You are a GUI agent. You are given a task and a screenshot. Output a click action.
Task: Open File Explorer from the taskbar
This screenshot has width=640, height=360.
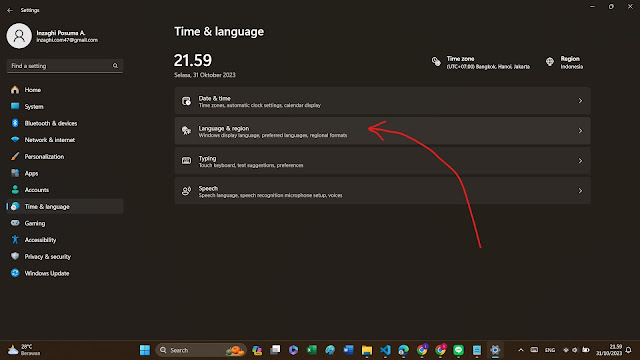[x=367, y=350]
